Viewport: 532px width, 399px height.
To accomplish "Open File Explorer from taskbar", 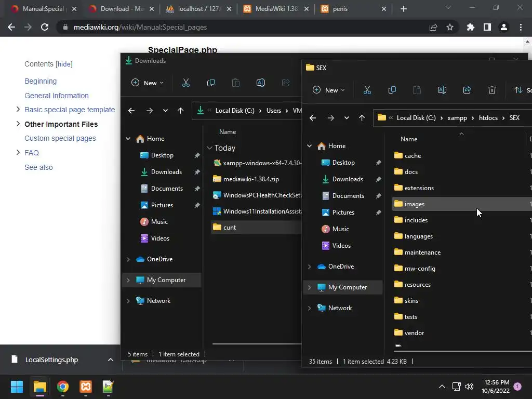I will (39, 387).
